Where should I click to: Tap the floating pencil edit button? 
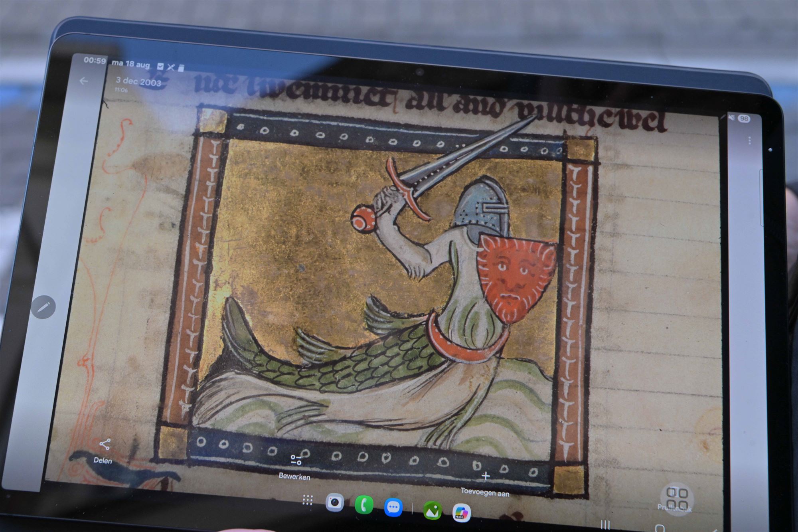[x=43, y=307]
